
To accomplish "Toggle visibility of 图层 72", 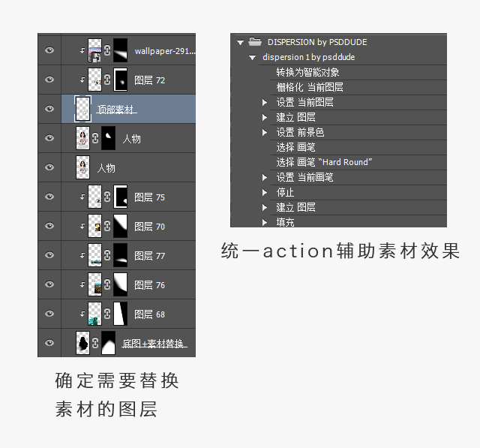I will (x=49, y=80).
